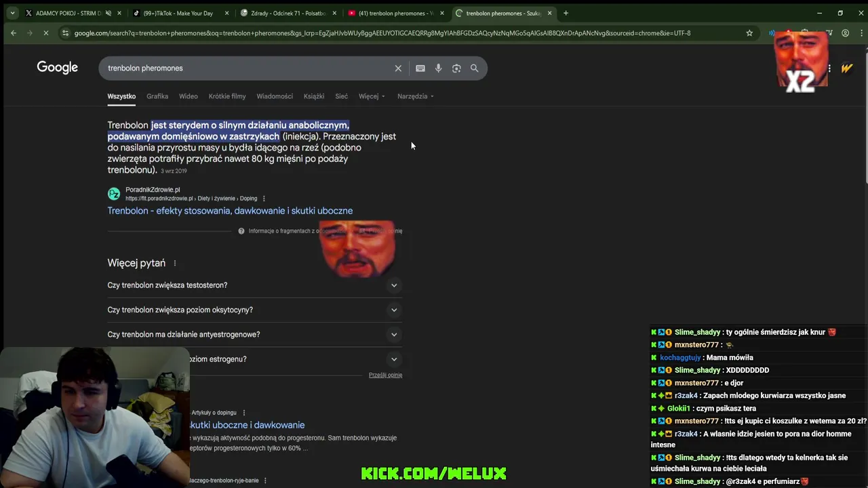Bookmark this page with the star icon
This screenshot has width=868, height=488.
(x=749, y=33)
